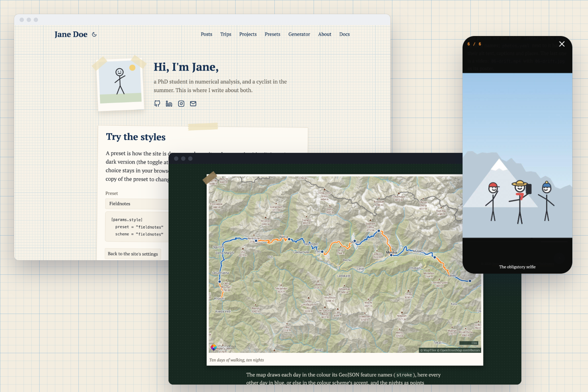
Task: Click the [params.style] code line
Action: click(127, 220)
